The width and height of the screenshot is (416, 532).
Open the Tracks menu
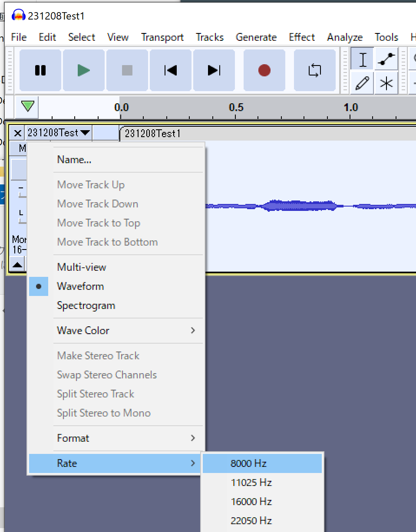210,37
